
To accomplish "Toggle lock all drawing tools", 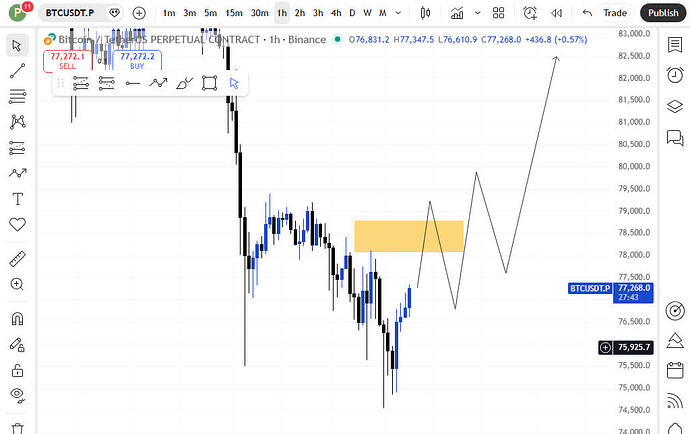I will (x=17, y=371).
